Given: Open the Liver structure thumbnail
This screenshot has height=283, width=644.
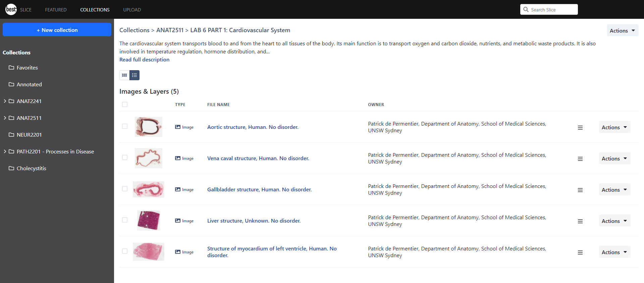Looking at the screenshot, I should pos(149,221).
